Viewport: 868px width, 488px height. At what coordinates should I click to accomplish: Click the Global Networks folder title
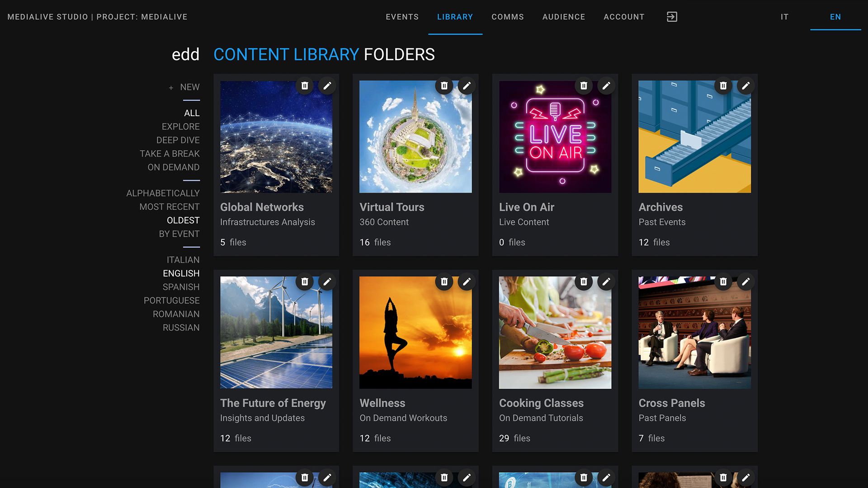pos(262,207)
